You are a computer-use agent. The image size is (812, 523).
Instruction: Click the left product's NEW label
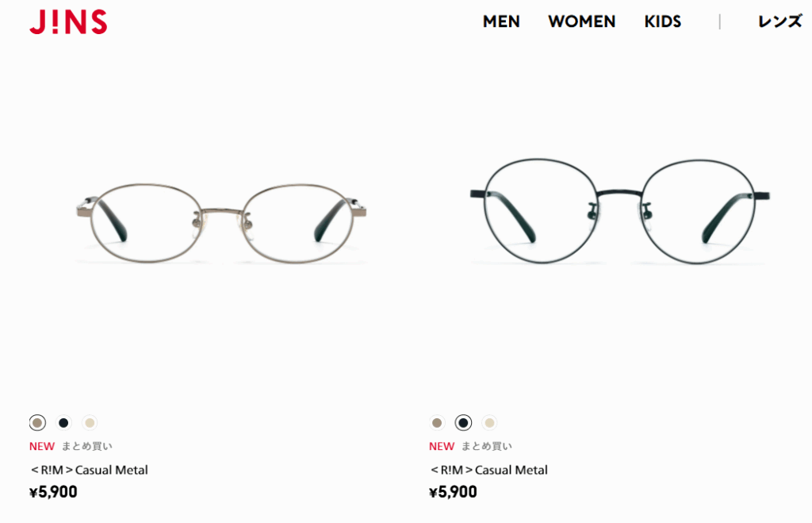tap(42, 446)
